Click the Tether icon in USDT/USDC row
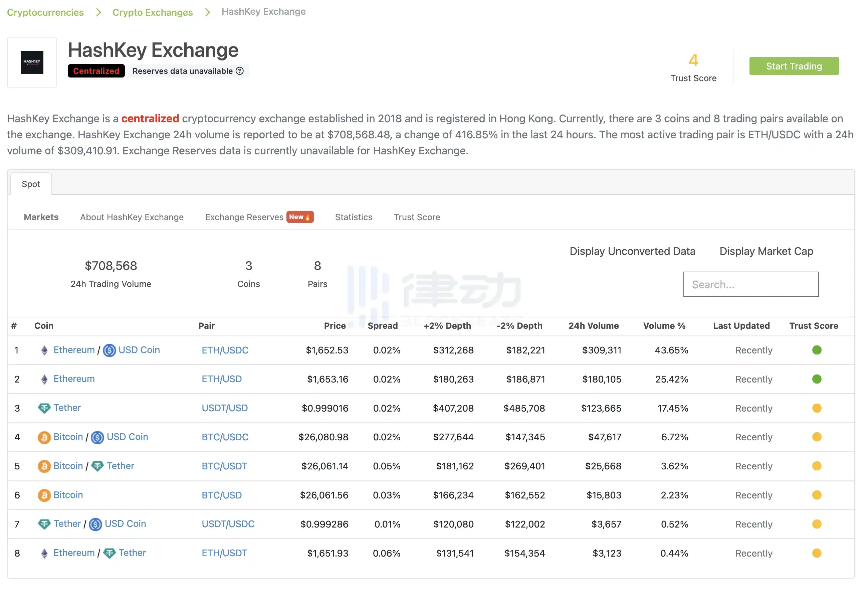This screenshot has height=594, width=868. (x=44, y=524)
